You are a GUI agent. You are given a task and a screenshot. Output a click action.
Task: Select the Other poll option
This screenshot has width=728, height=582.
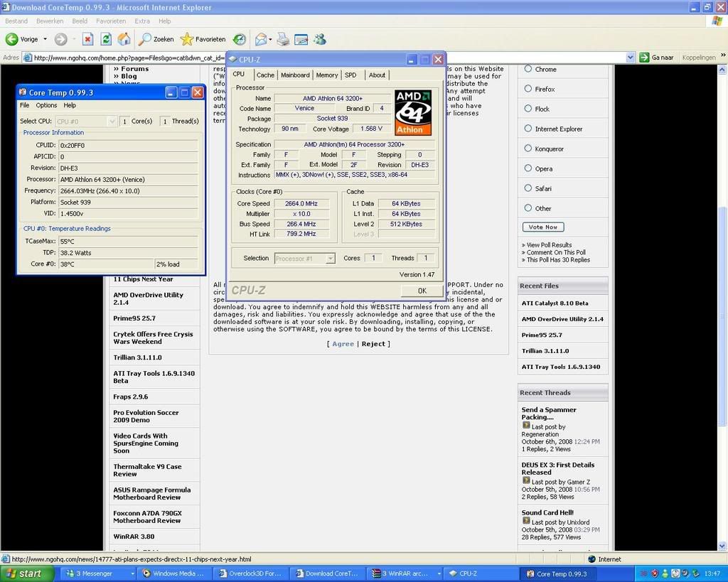528,208
